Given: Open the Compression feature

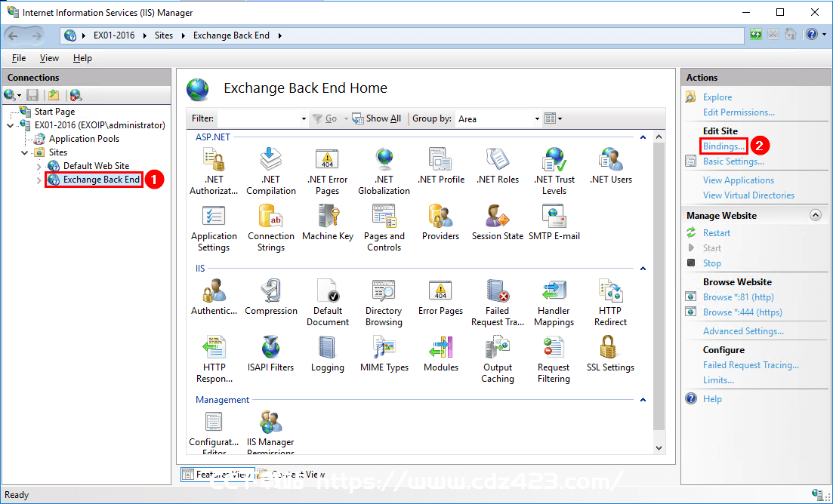Looking at the screenshot, I should pyautogui.click(x=271, y=297).
